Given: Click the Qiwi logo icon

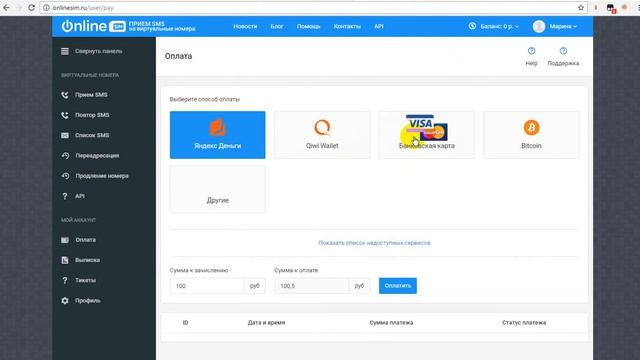Looking at the screenshot, I should click(x=322, y=128).
